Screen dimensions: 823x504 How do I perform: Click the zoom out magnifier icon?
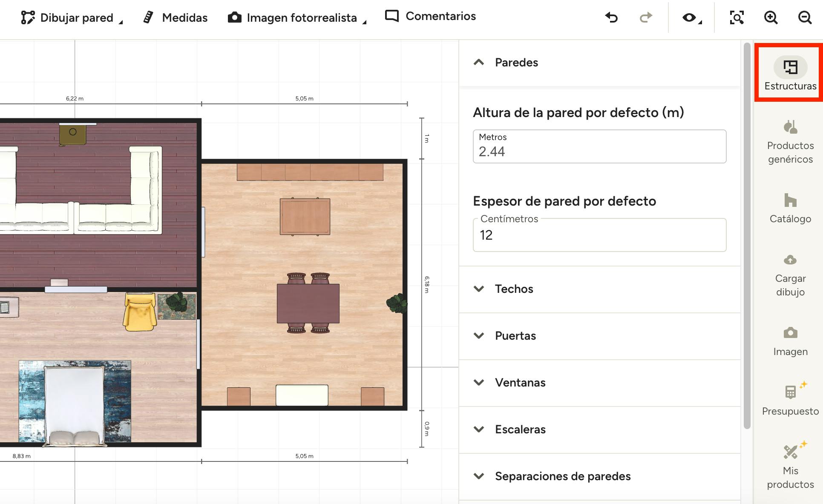(x=805, y=17)
